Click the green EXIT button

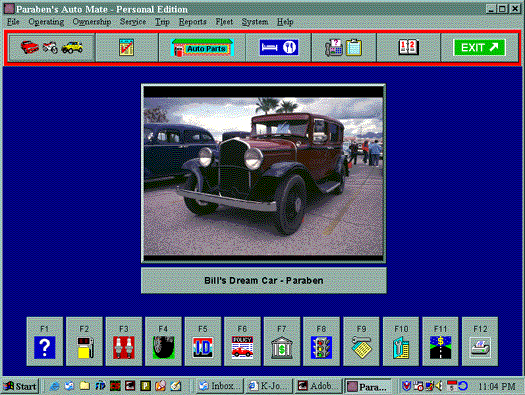pyautogui.click(x=479, y=48)
